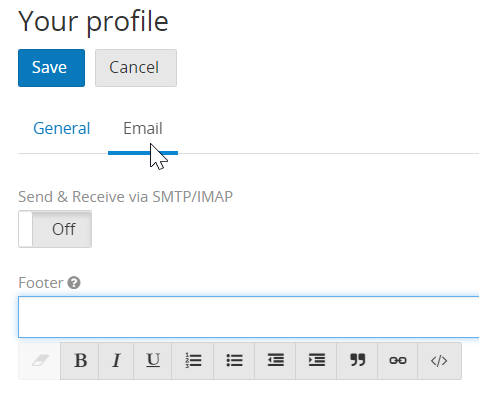Switch to HTML code view
This screenshot has height=405, width=479.
(x=439, y=361)
